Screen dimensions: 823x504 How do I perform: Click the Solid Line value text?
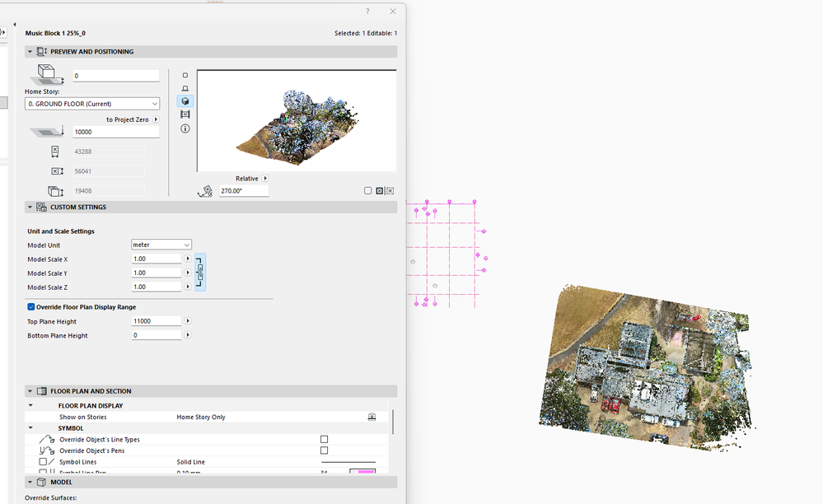pos(191,462)
